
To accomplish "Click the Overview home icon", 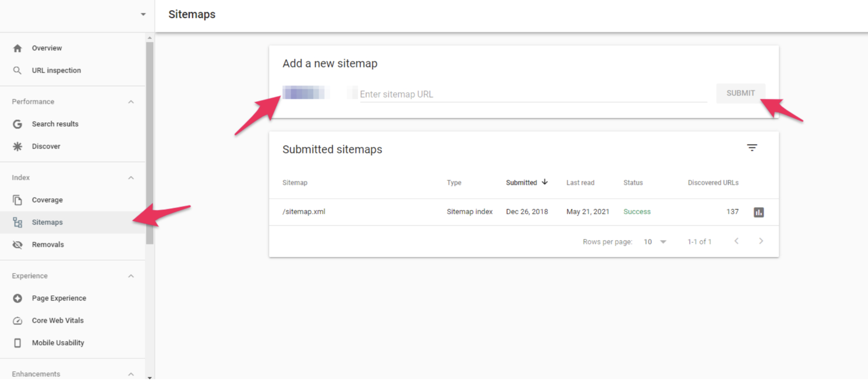I will pyautogui.click(x=17, y=48).
